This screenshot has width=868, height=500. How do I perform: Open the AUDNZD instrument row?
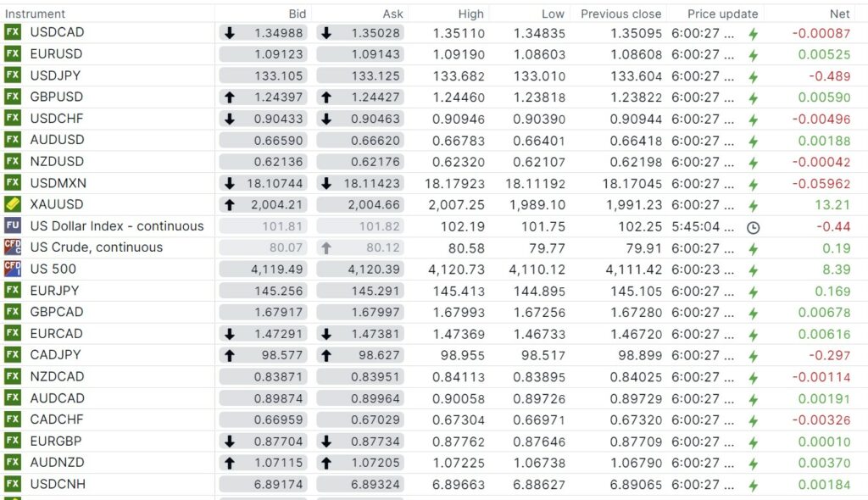(57, 463)
